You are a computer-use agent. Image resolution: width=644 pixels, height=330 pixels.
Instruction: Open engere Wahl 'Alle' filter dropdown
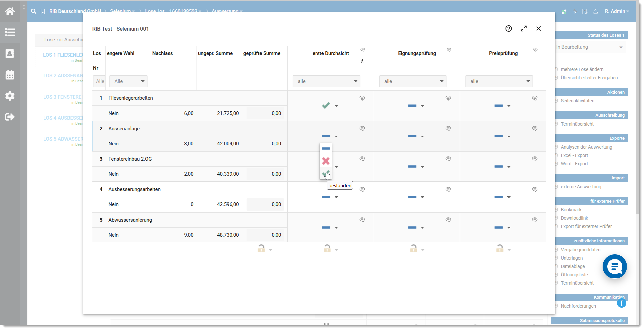128,81
